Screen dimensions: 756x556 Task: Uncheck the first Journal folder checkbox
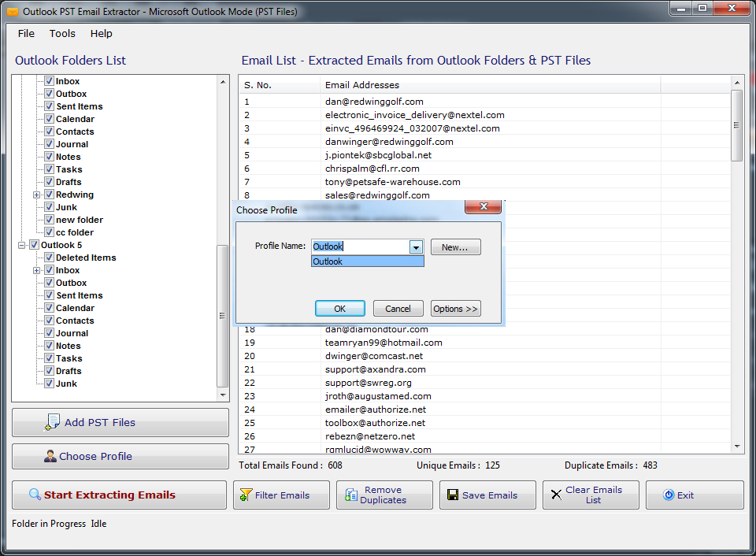[49, 143]
